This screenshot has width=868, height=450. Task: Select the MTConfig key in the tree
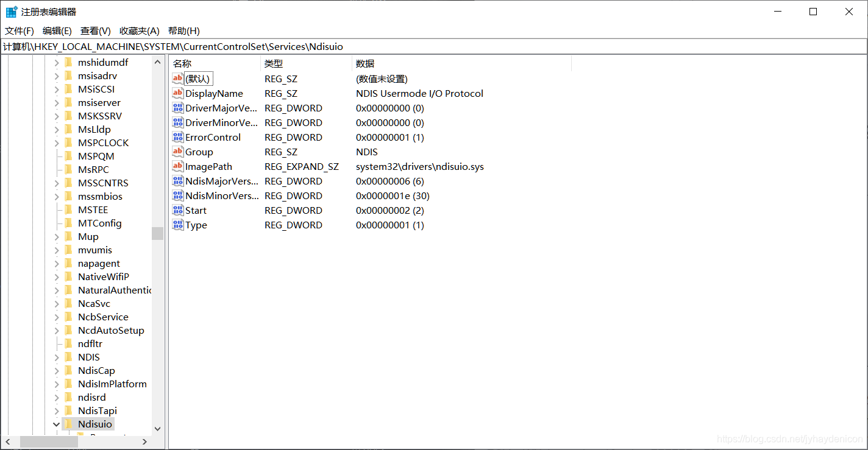[x=100, y=223]
